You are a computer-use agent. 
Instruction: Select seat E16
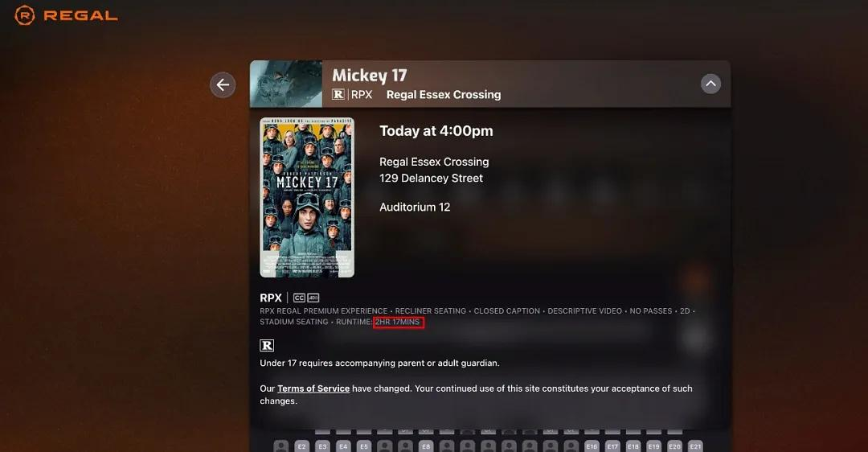click(x=592, y=446)
